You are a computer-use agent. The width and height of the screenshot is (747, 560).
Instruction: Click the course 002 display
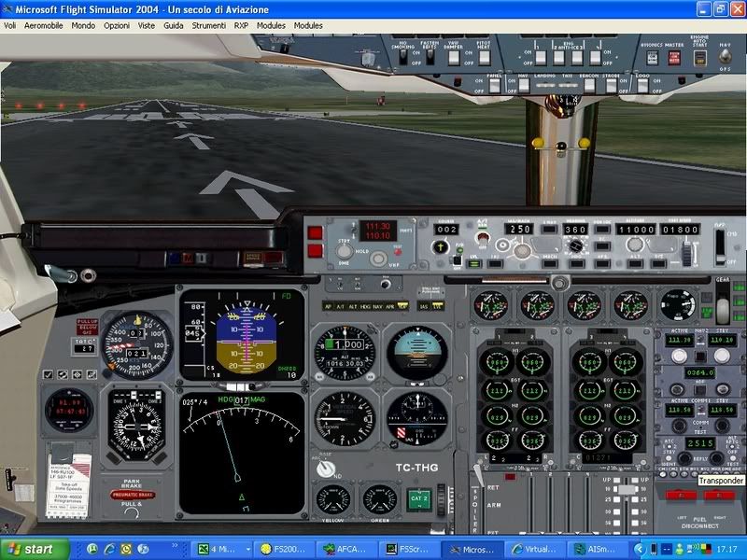[x=446, y=229]
